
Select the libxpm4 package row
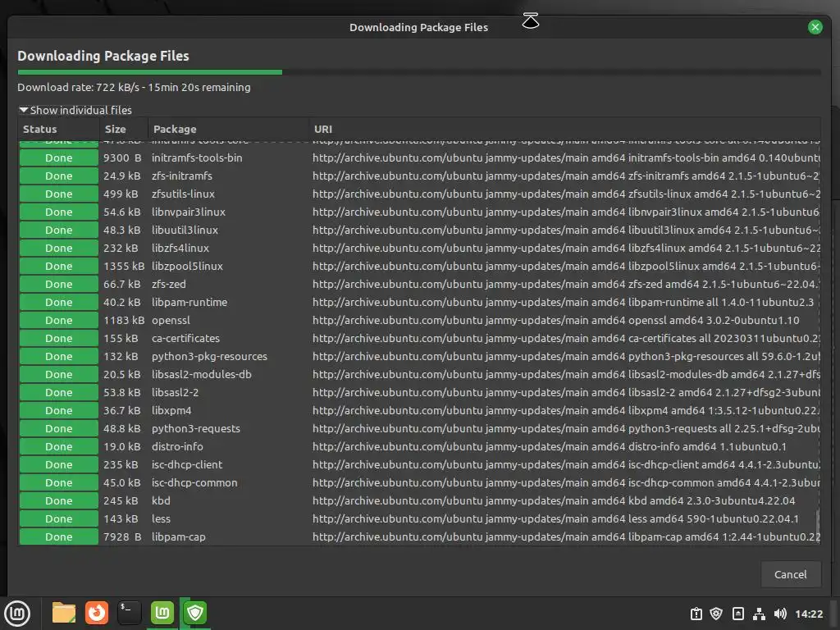[419, 410]
